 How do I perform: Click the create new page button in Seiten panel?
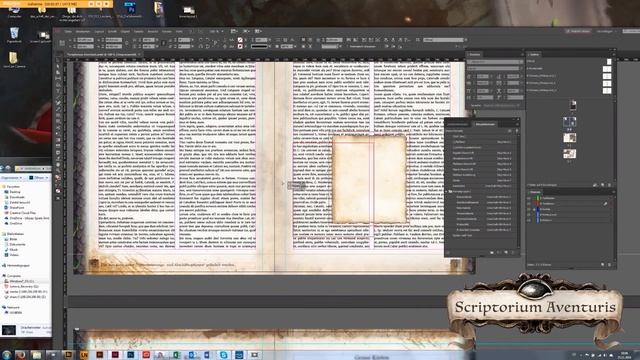[x=602, y=185]
